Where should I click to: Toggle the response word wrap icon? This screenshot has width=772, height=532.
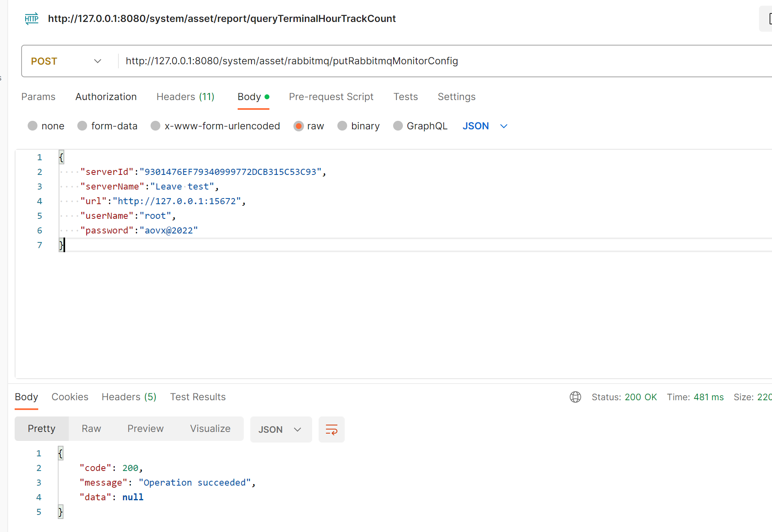[331, 430]
